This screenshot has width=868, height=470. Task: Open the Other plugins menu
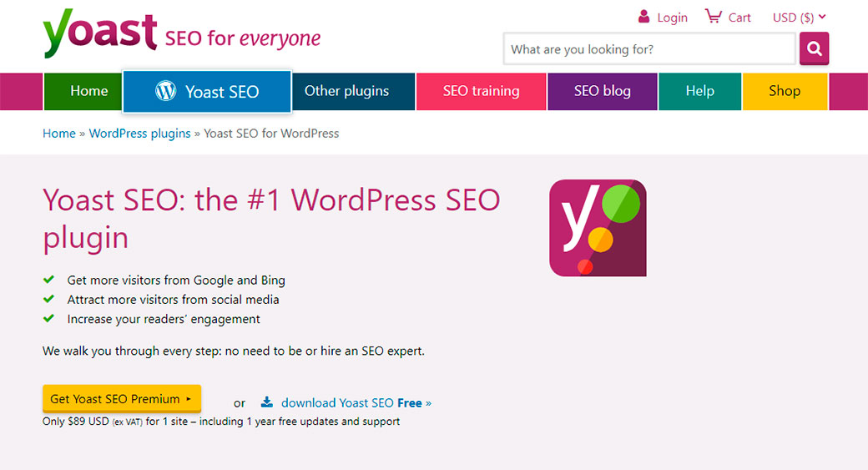[346, 91]
